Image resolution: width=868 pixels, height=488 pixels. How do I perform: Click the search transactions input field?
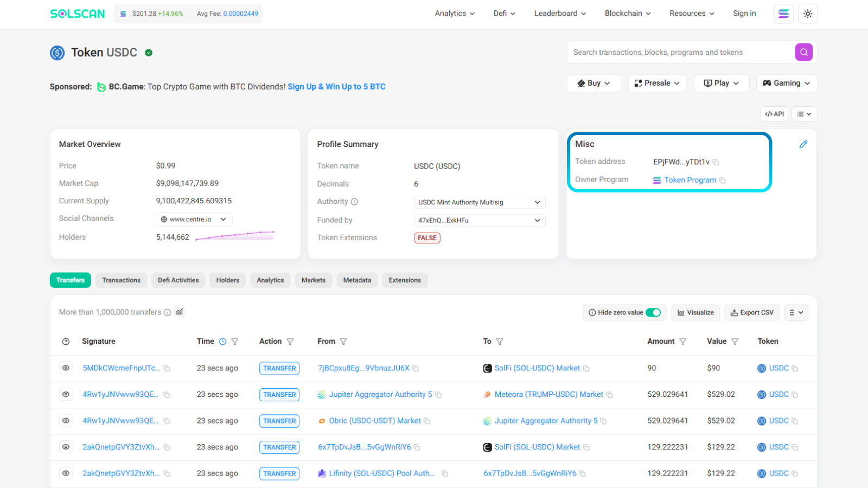coord(681,52)
